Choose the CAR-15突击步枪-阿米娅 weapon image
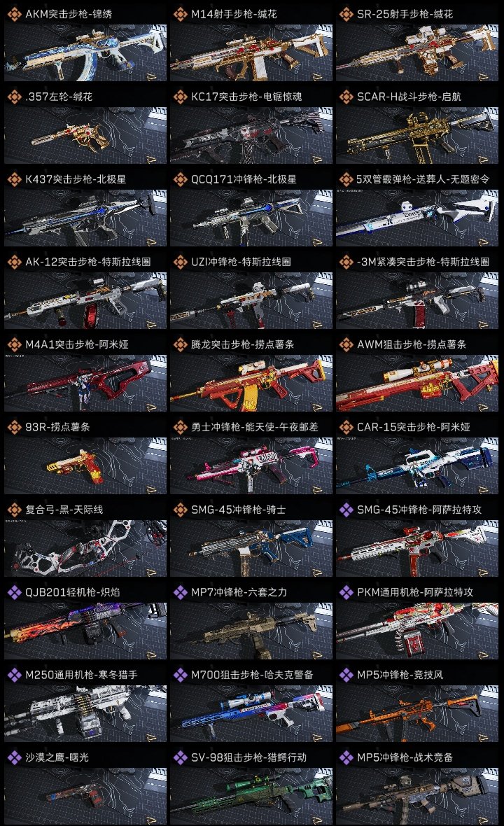The height and width of the screenshot is (826, 504). pos(417,465)
